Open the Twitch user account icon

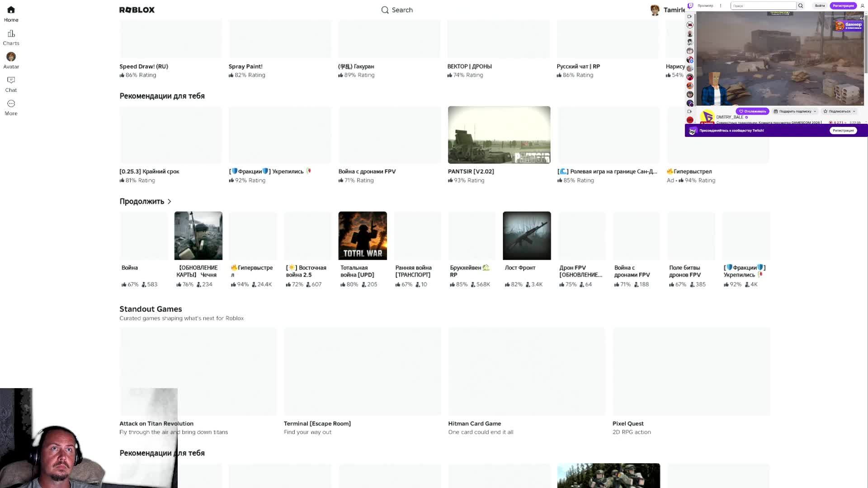[x=862, y=6]
